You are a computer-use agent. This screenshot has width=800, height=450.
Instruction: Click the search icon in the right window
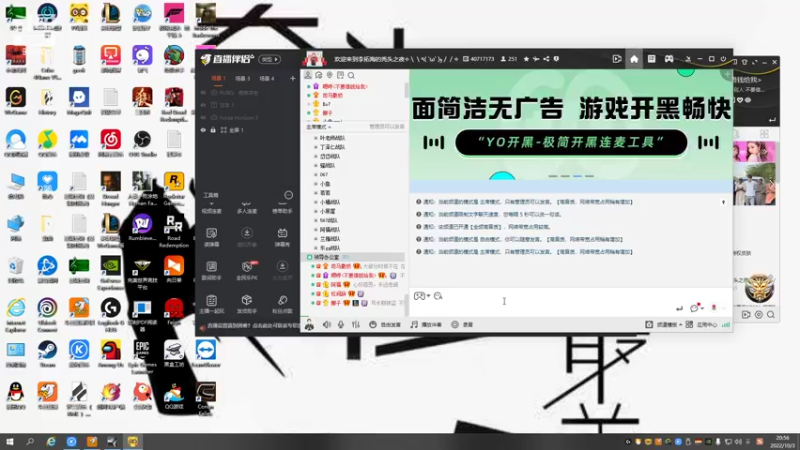coord(771,315)
